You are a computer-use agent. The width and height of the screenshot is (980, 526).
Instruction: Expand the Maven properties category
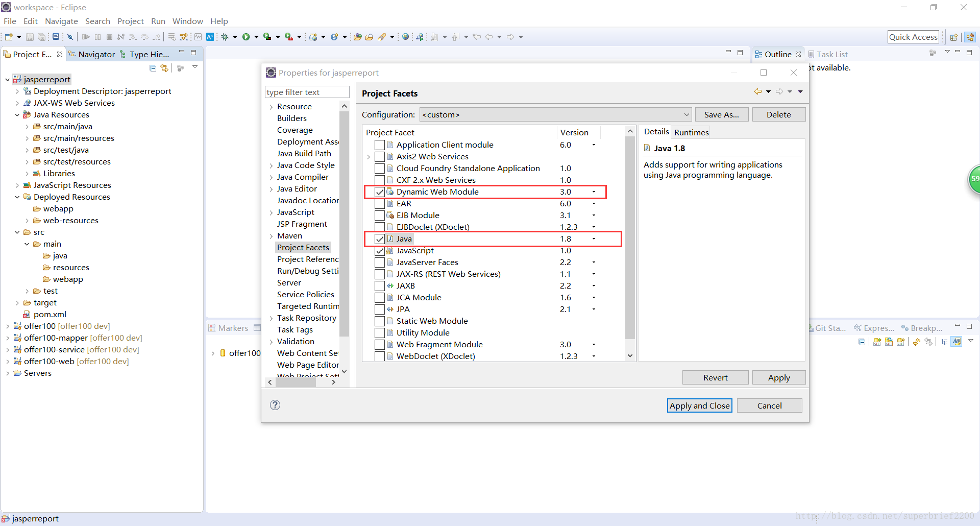pos(271,236)
